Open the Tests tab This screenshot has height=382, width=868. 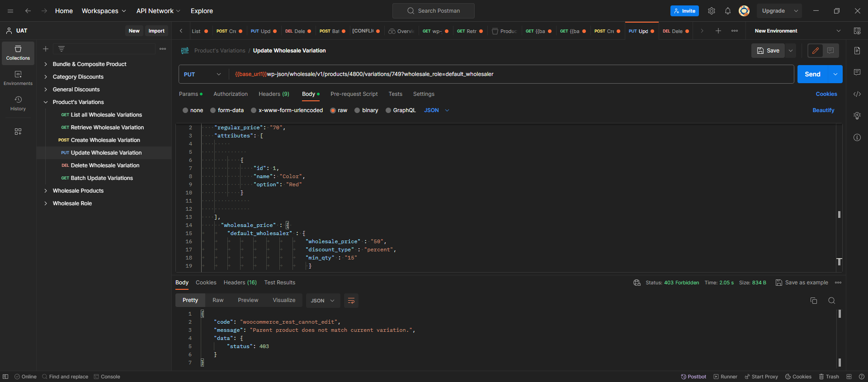[x=395, y=94]
